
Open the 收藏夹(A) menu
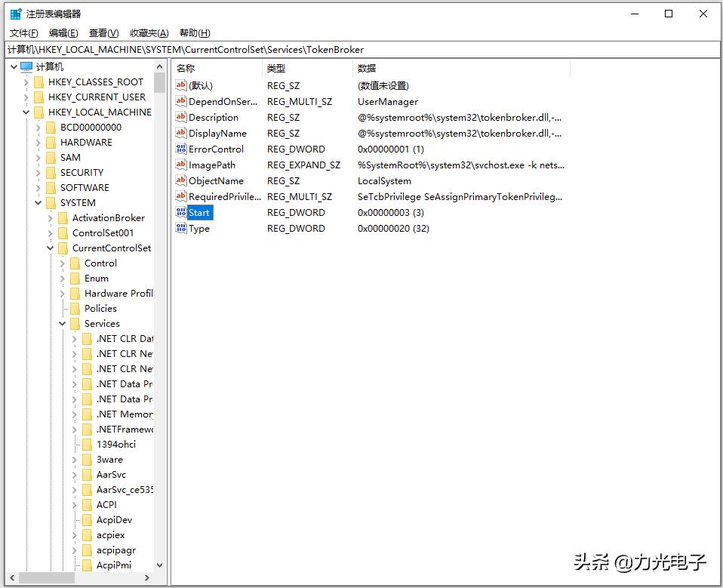(x=148, y=32)
